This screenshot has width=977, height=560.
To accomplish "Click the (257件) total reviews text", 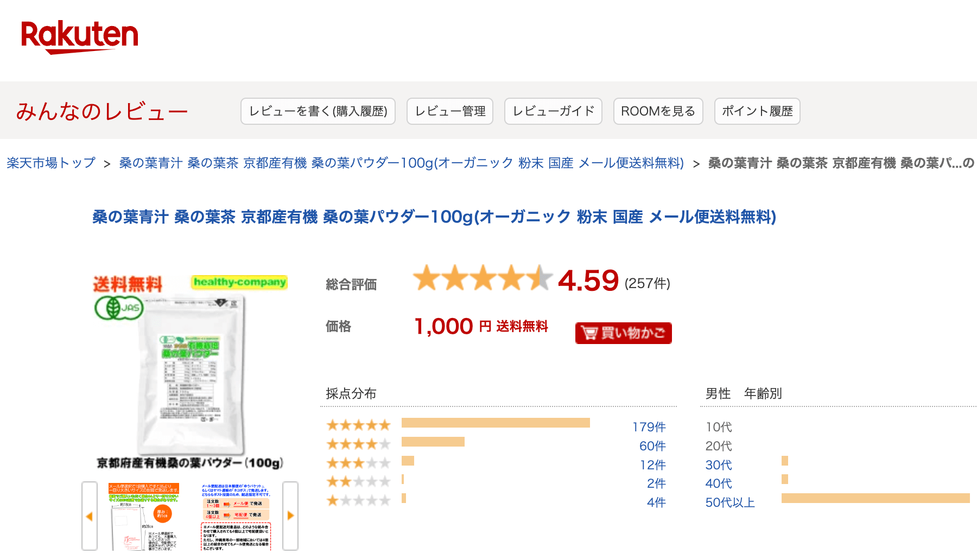I will tap(648, 283).
